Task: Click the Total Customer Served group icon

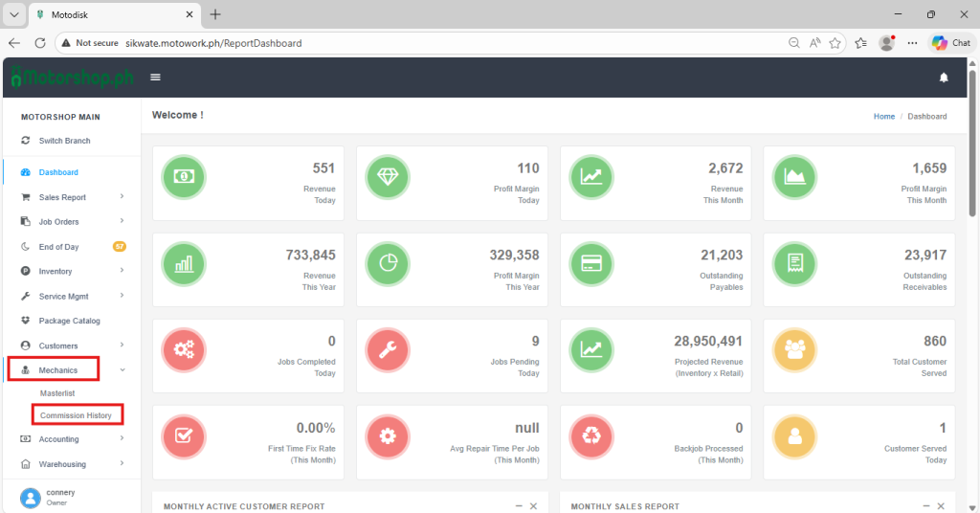Action: click(x=793, y=350)
